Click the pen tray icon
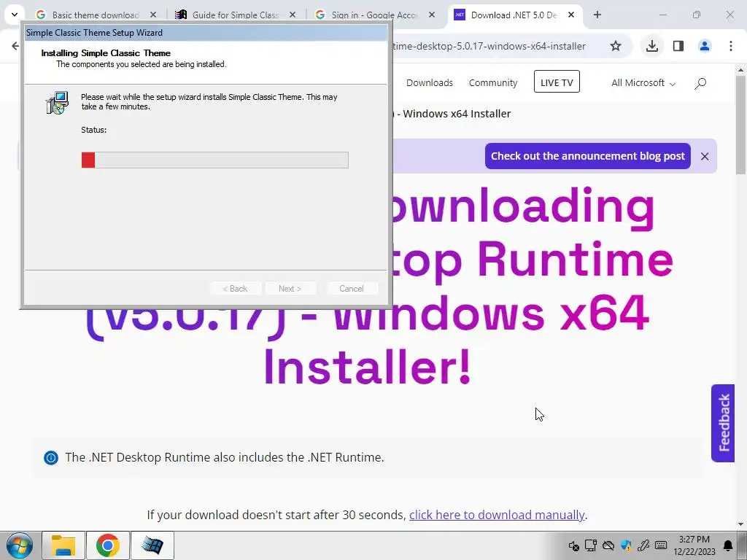 coord(643,545)
